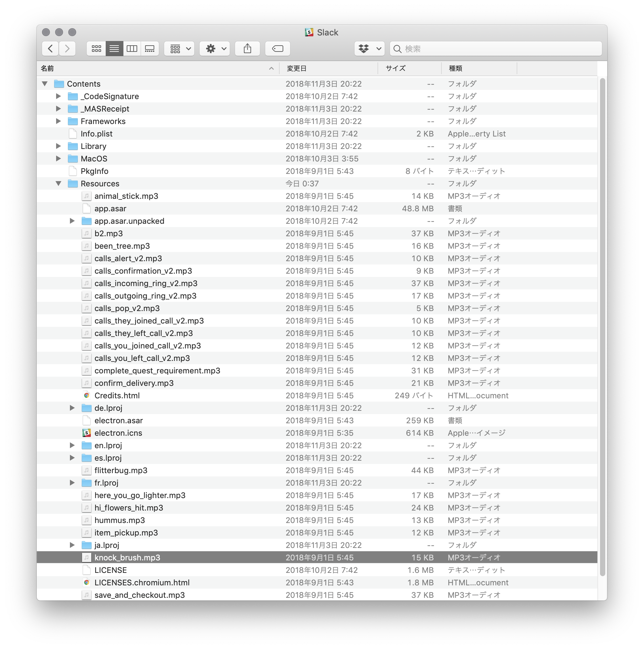
Task: Select calls_incoming_ring_v2.mp3
Action: pyautogui.click(x=317, y=283)
